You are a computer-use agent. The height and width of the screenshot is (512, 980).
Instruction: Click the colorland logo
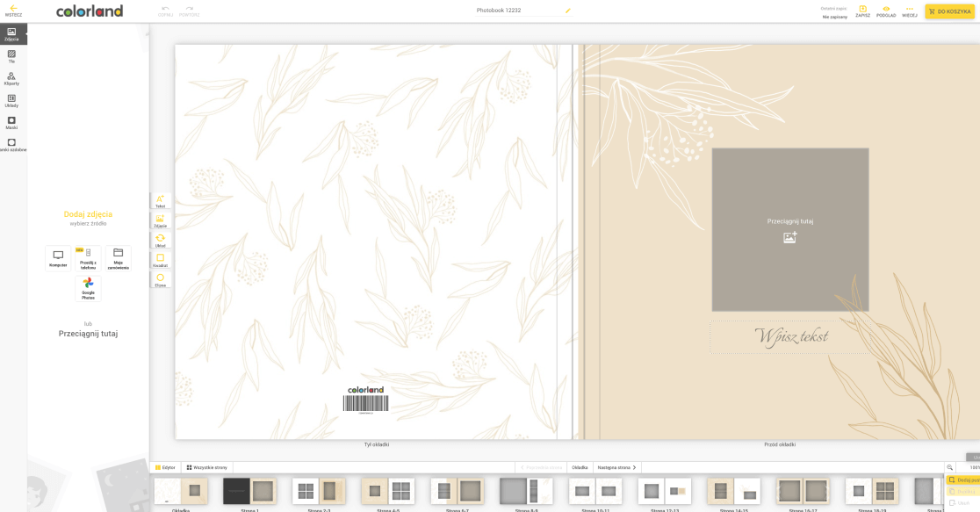click(90, 11)
